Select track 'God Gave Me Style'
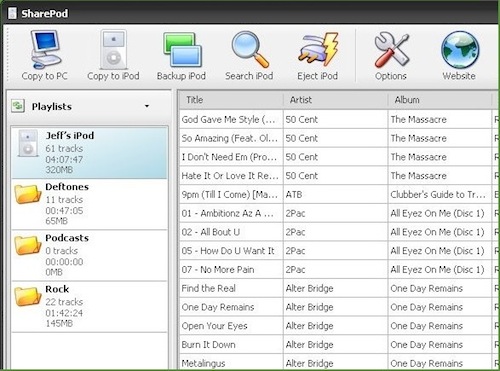Image resolution: width=500 pixels, height=371 pixels. point(228,119)
